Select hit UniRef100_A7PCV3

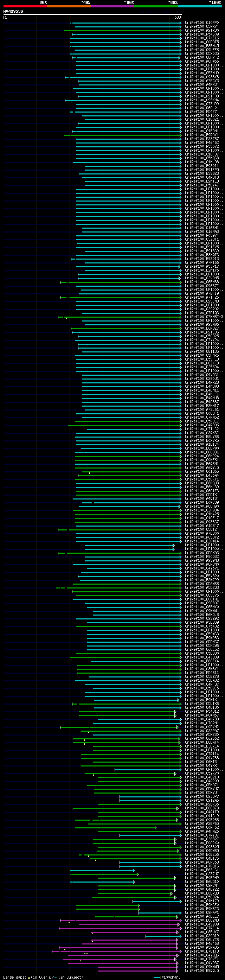click(x=202, y=81)
